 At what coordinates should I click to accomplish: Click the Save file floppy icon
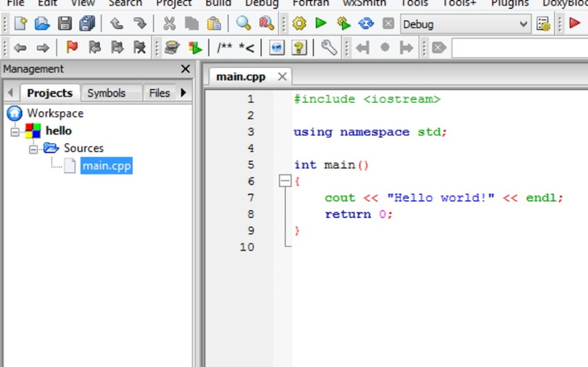point(65,24)
